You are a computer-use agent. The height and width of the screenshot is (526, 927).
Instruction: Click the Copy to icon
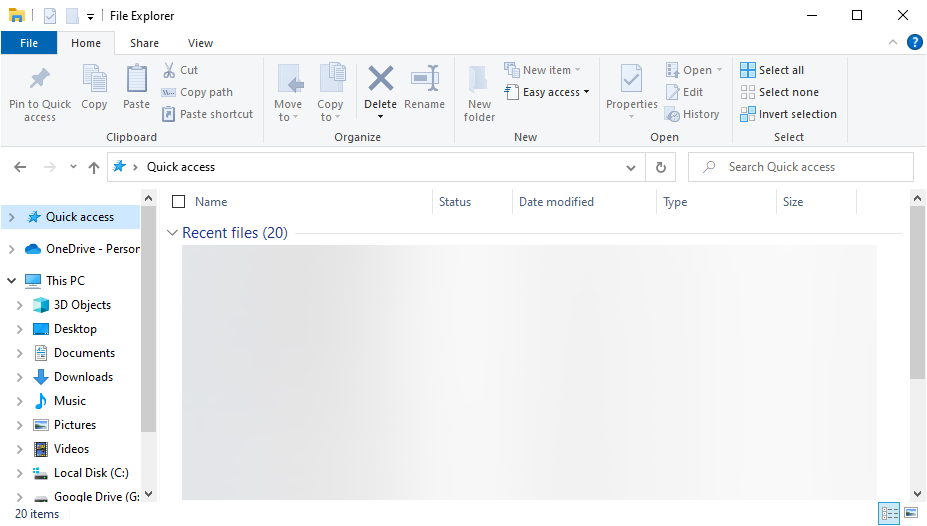click(x=332, y=79)
